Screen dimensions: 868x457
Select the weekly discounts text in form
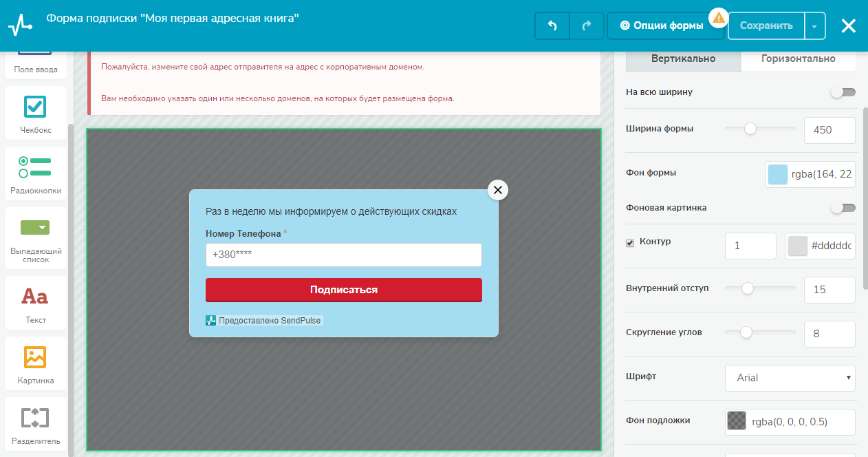coord(331,211)
